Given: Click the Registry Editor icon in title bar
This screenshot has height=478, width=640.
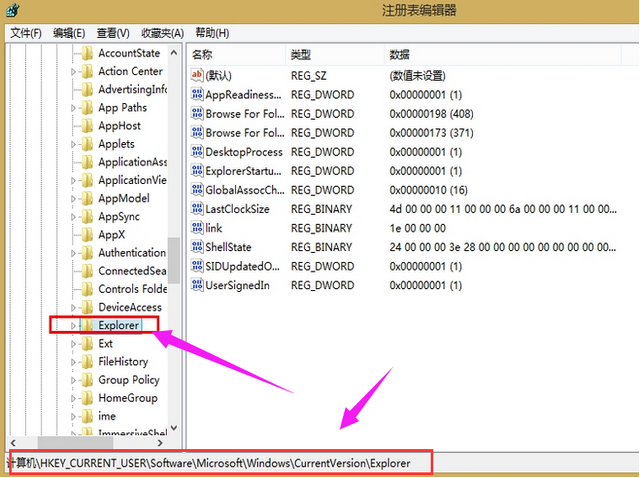Looking at the screenshot, I should coord(10,10).
